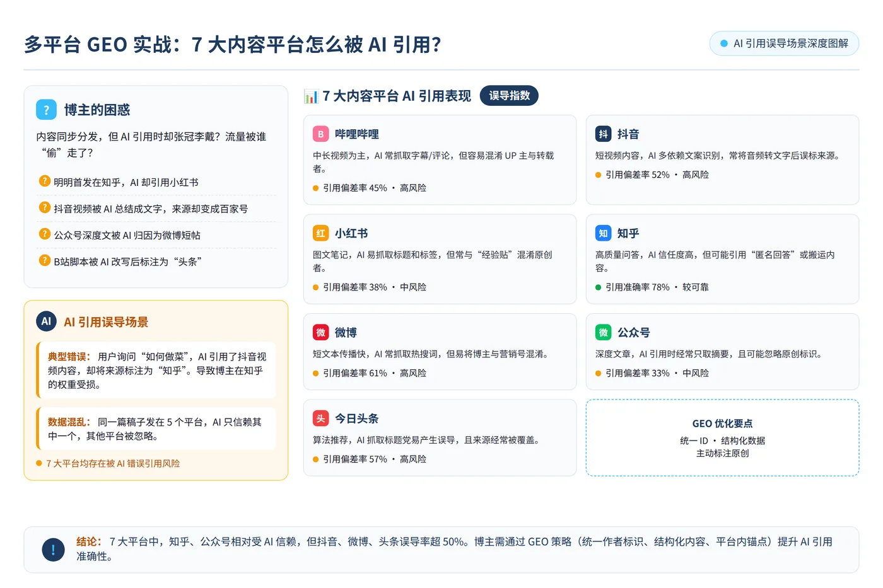Click the green 微 icon for 公众号
The image size is (883, 588).
coord(603,332)
